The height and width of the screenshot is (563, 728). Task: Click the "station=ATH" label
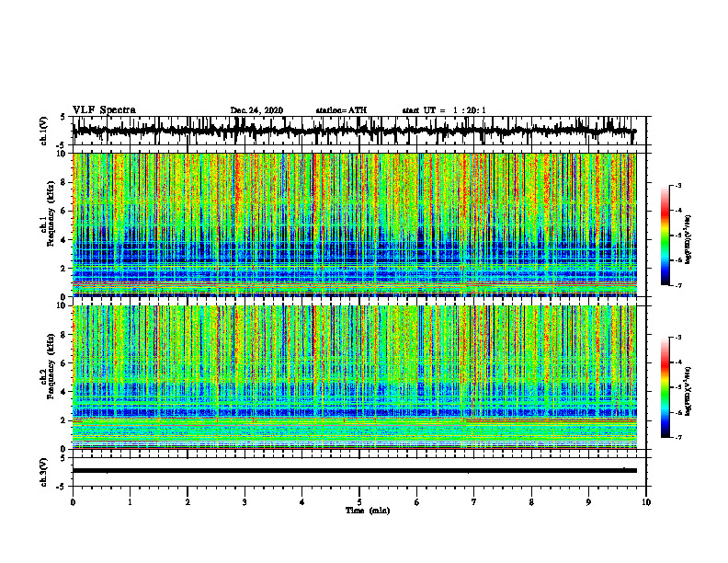341,110
